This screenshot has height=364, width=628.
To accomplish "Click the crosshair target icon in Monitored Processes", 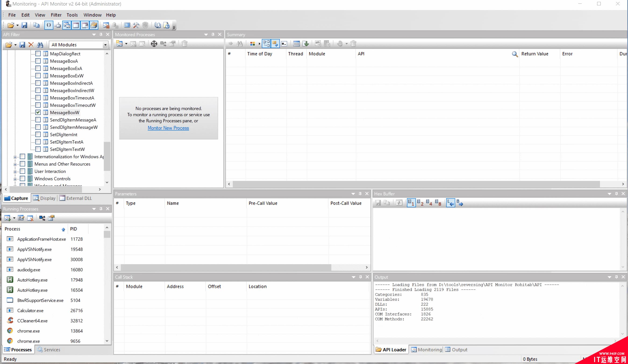I will 154,44.
